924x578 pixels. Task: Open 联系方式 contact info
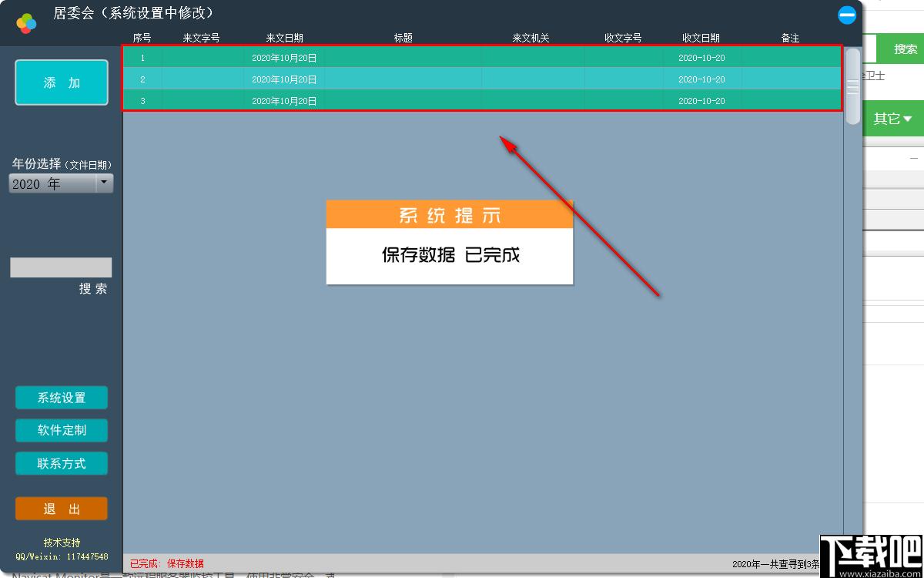[x=62, y=464]
